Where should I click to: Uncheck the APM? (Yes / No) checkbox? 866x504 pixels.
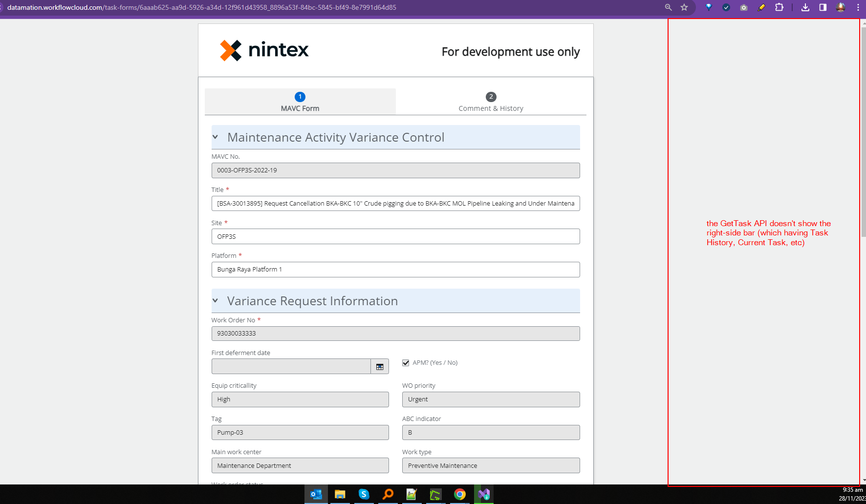[x=406, y=363]
